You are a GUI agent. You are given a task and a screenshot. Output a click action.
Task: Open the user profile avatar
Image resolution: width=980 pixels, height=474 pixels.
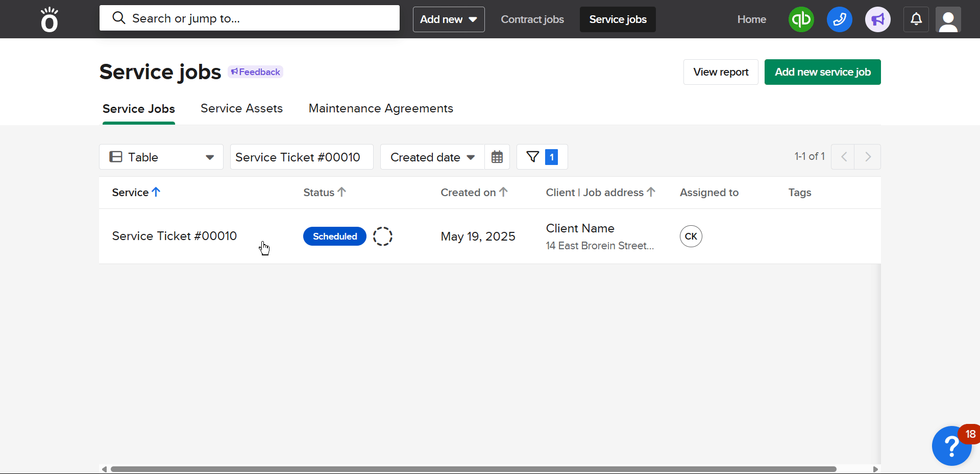[x=948, y=19]
